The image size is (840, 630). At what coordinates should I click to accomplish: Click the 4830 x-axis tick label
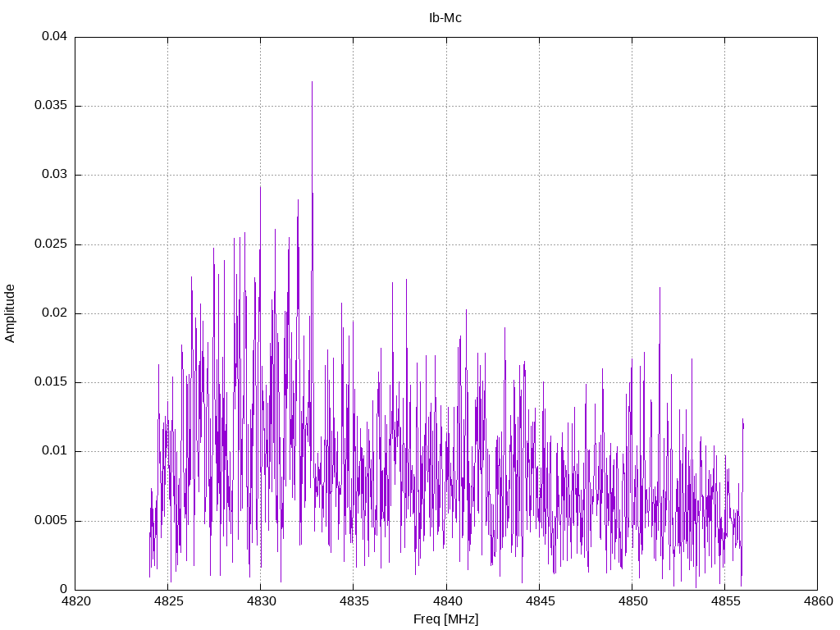click(x=261, y=601)
